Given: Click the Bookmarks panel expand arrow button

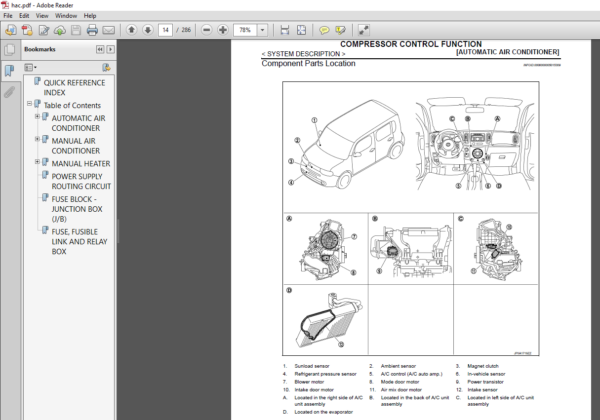Looking at the screenshot, I should [x=111, y=49].
